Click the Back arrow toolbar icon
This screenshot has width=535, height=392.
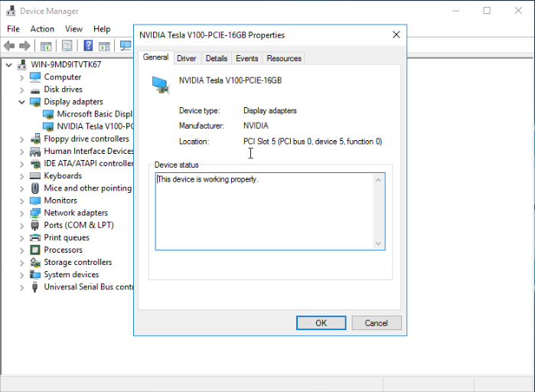point(10,46)
